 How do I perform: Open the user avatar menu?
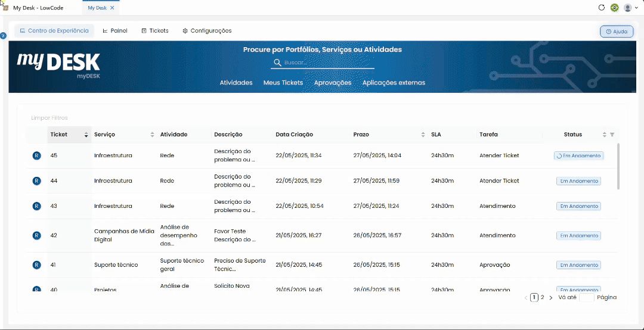click(630, 7)
